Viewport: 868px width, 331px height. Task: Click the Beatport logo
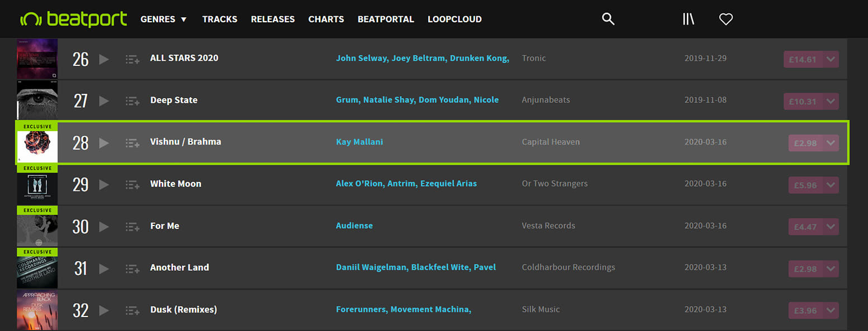74,19
